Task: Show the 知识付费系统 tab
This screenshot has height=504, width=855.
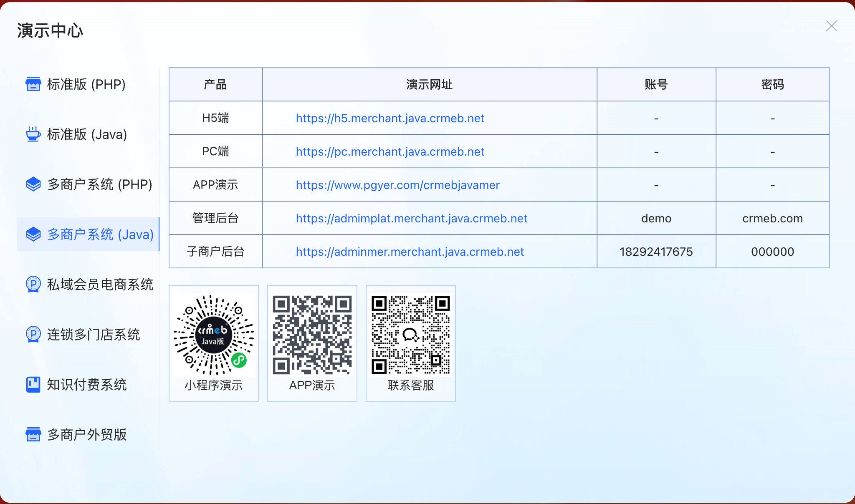Action: 88,384
